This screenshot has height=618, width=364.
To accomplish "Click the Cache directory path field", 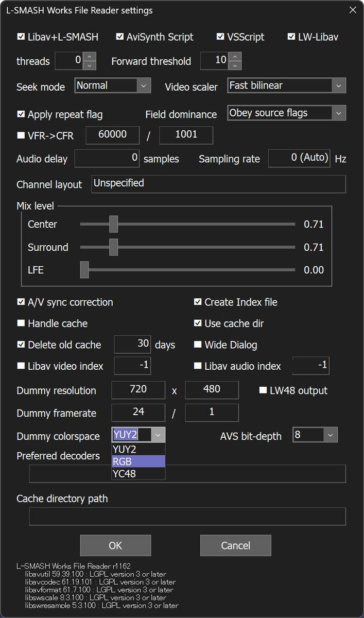I will (187, 517).
